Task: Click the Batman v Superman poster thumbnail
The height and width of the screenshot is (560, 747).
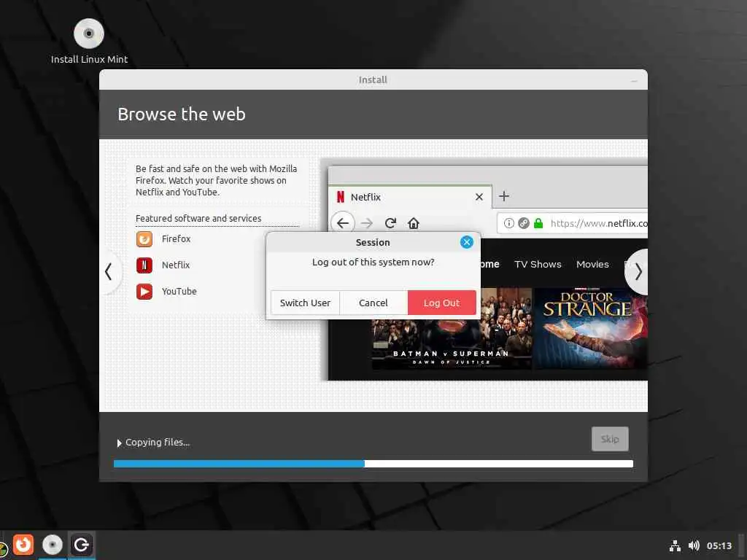Action: [x=452, y=343]
